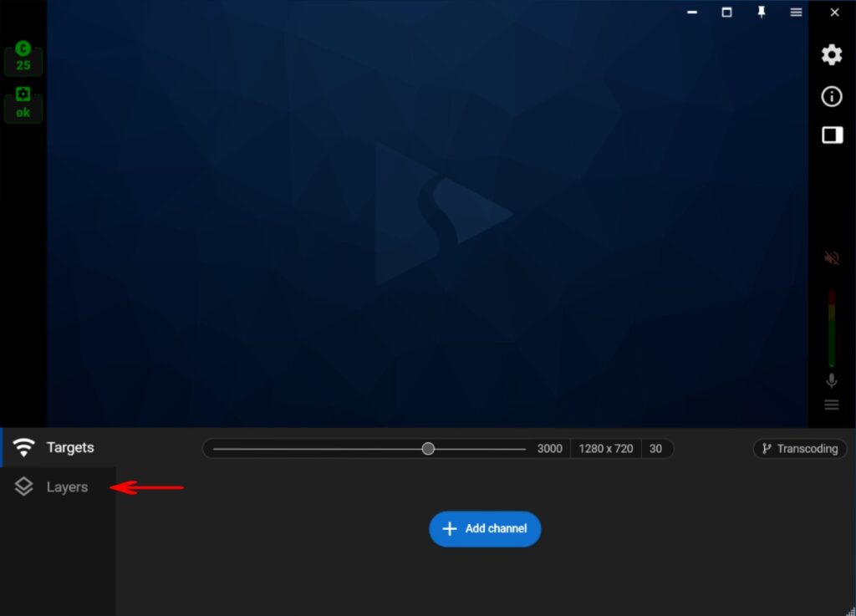Pin the window with the pushpin icon

(x=761, y=13)
